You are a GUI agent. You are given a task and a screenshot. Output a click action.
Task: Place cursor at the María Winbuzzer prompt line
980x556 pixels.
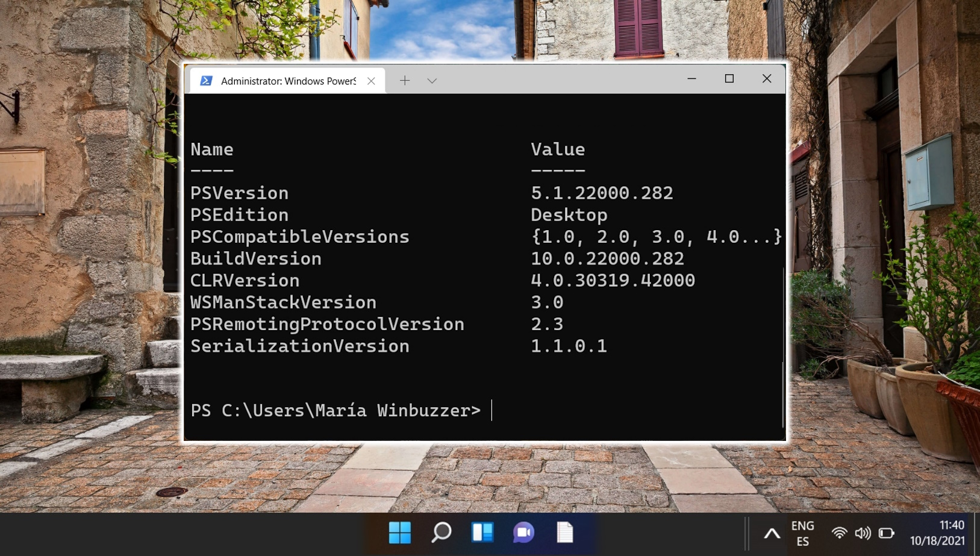coord(491,410)
